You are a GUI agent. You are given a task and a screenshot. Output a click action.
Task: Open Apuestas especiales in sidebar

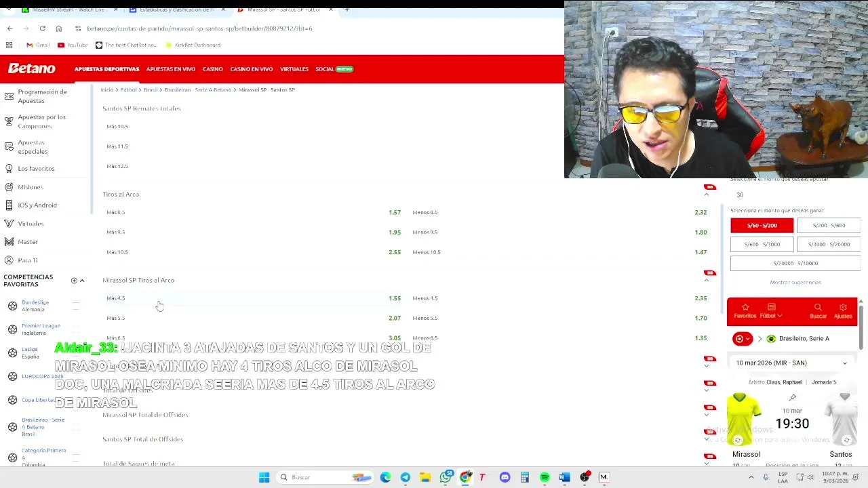[x=33, y=147]
